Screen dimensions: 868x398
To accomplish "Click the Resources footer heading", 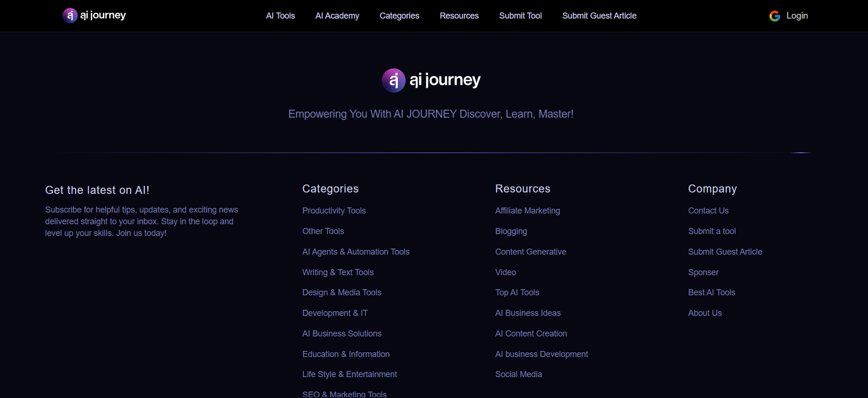I will pyautogui.click(x=523, y=189).
